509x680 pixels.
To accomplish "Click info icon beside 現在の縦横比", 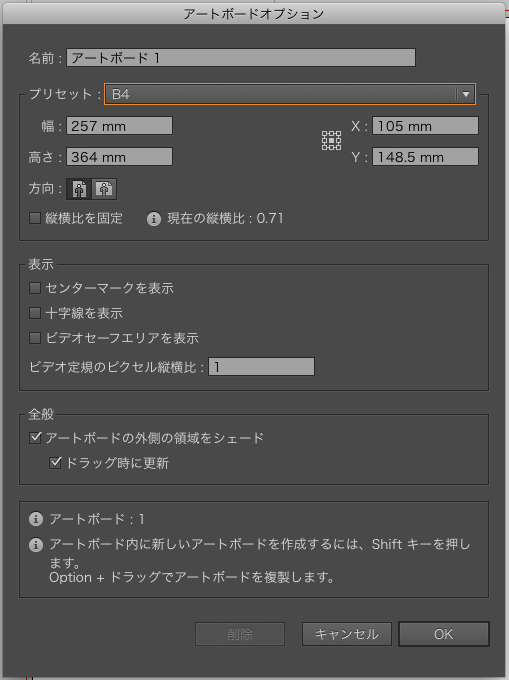I will (x=153, y=219).
